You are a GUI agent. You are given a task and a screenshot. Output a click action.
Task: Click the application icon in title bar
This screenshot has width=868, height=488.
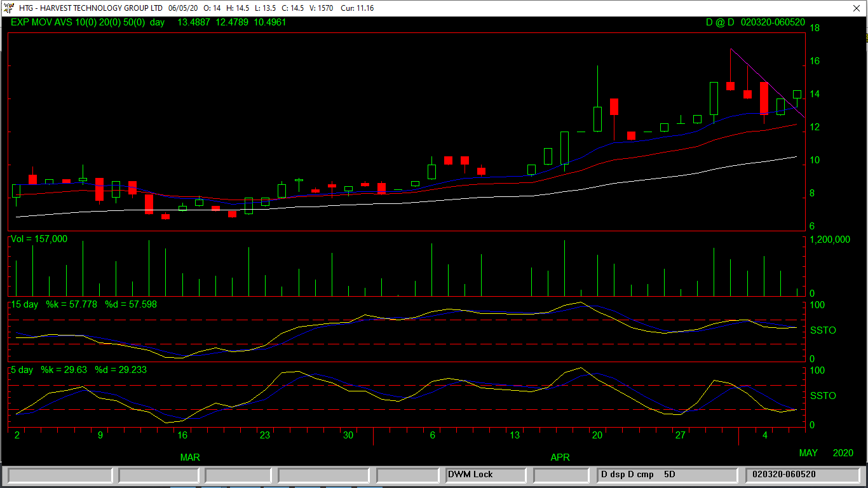pos(8,8)
